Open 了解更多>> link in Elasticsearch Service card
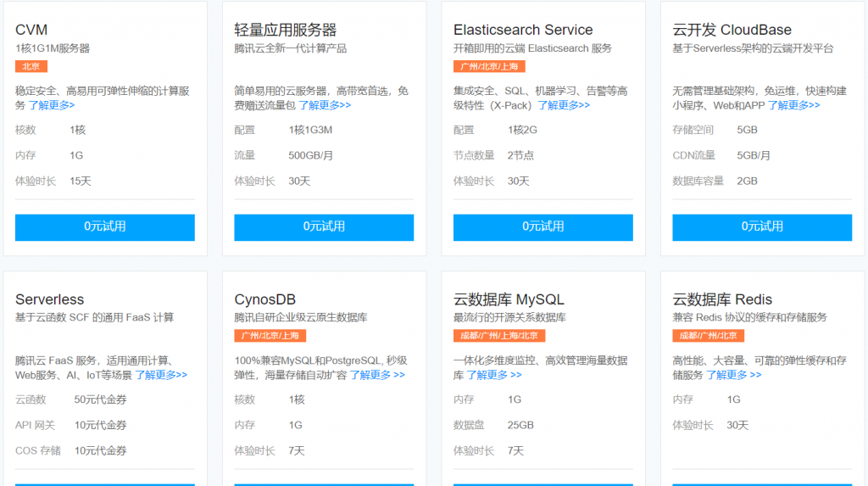 tap(564, 105)
